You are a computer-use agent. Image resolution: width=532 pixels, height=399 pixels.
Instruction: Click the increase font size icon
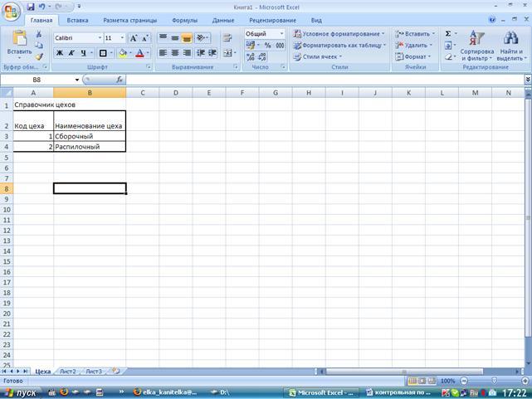click(x=133, y=38)
